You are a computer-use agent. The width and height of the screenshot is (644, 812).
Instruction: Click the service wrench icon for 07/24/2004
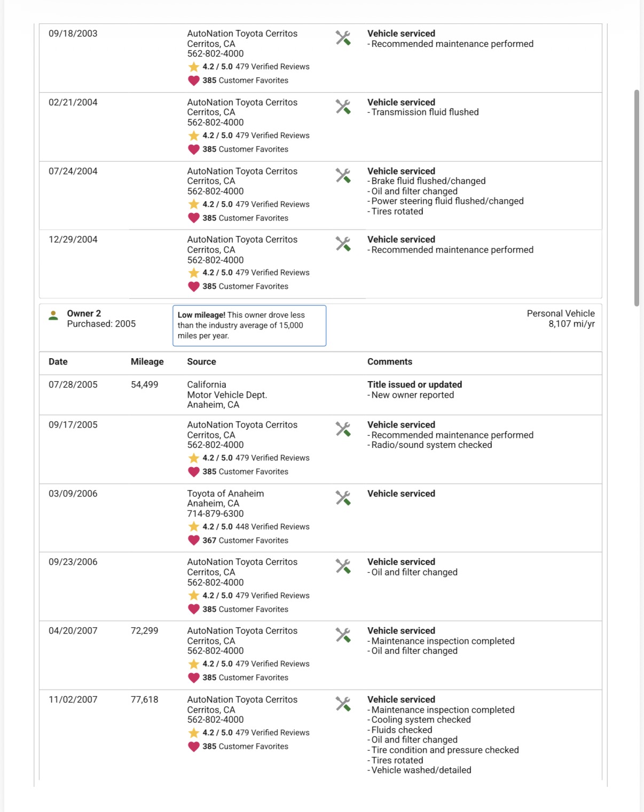(x=343, y=176)
